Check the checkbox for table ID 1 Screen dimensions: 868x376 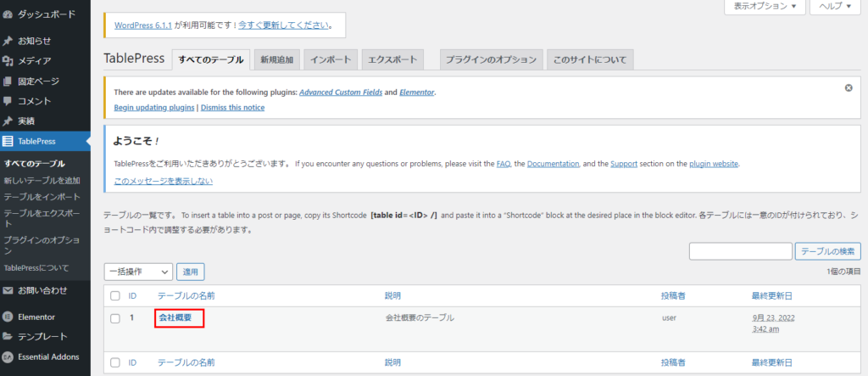(x=114, y=318)
